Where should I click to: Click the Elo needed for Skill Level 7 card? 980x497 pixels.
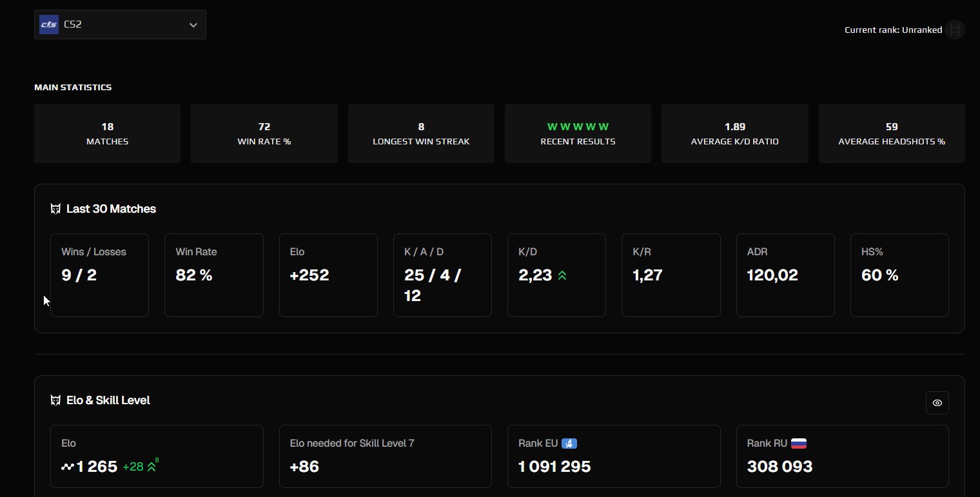coord(386,456)
